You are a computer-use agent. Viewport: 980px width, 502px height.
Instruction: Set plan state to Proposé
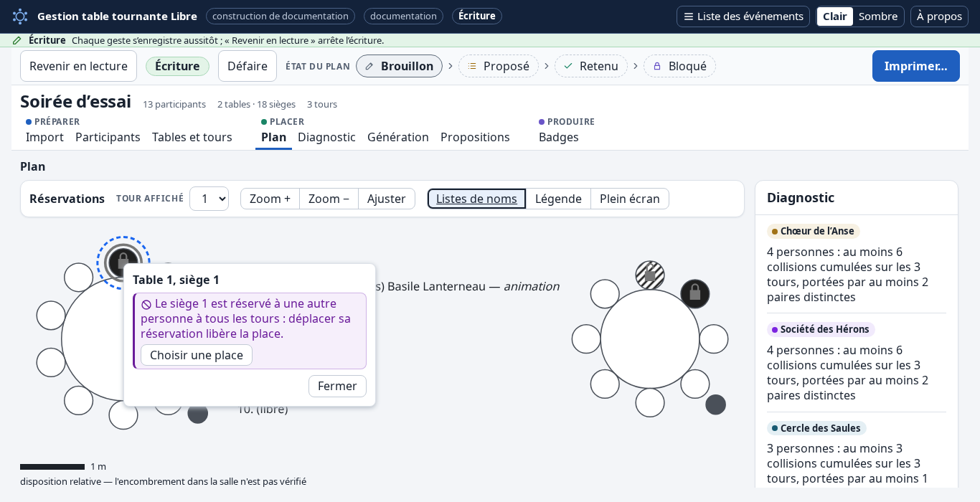(499, 66)
